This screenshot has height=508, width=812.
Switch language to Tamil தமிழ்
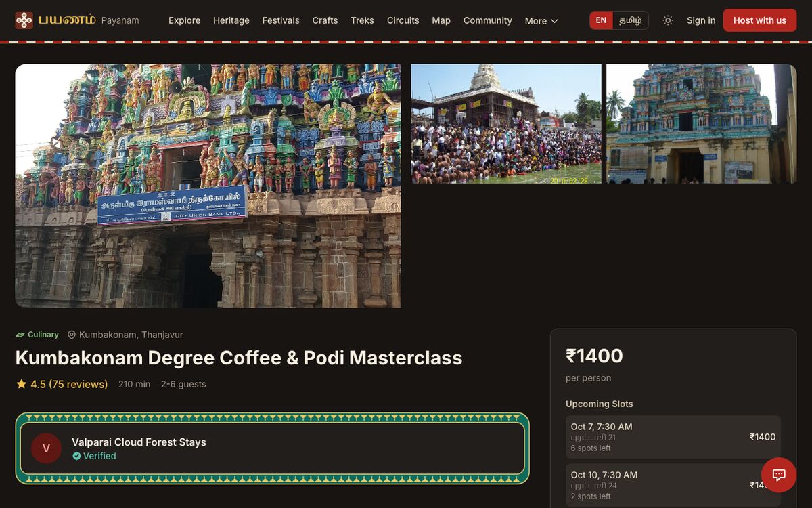631,20
